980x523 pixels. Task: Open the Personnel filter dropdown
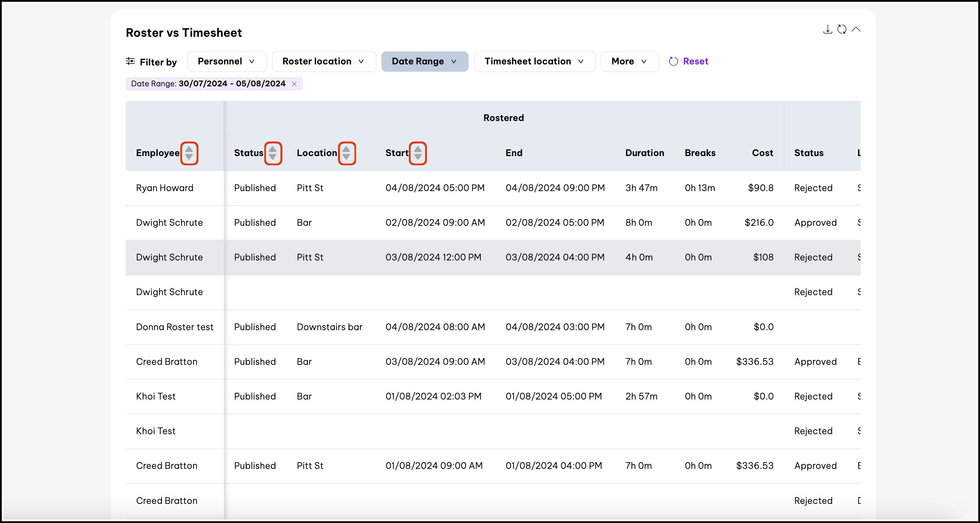coord(227,62)
